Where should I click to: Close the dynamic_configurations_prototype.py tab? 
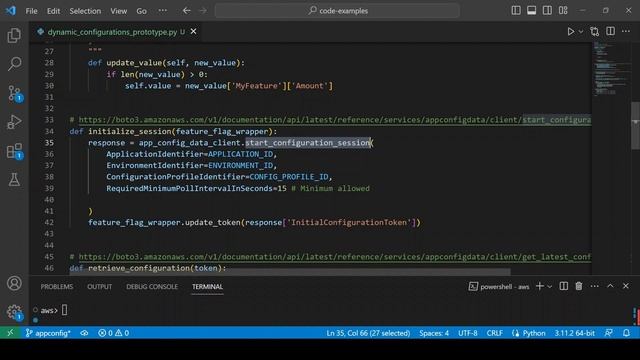pyautogui.click(x=193, y=31)
